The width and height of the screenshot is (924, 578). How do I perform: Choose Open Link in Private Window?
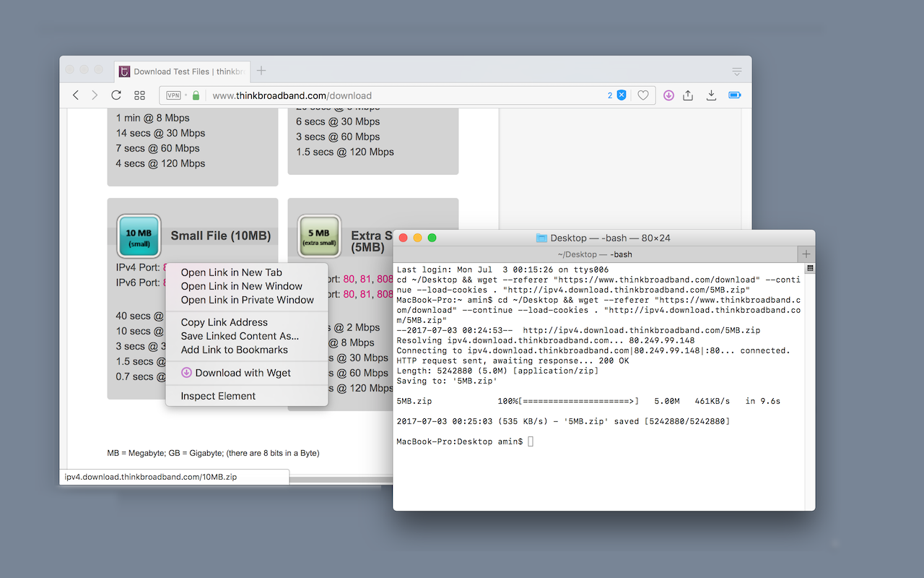coord(247,300)
